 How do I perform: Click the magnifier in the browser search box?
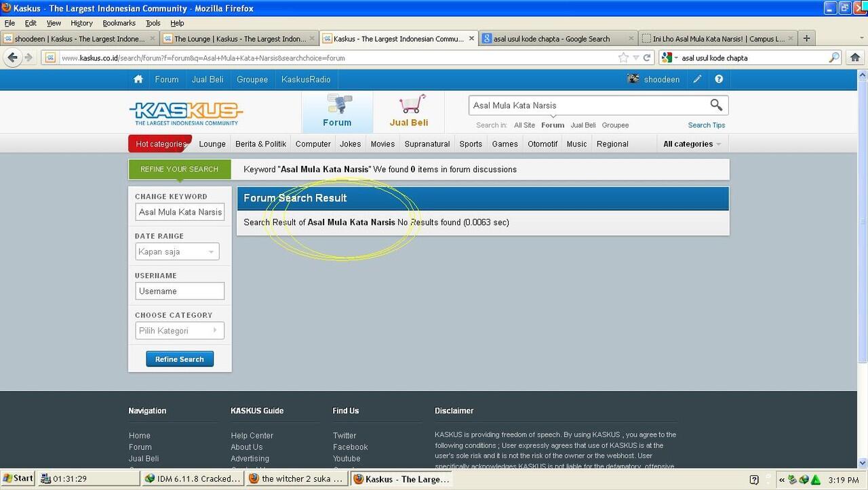(x=835, y=58)
